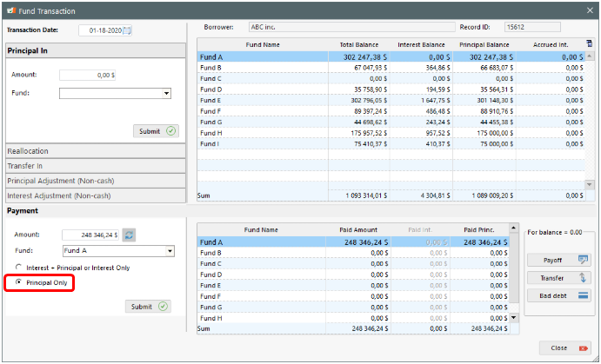
Task: Click payment sum 248 346,24 $ under Paid Amount
Action: point(358,328)
